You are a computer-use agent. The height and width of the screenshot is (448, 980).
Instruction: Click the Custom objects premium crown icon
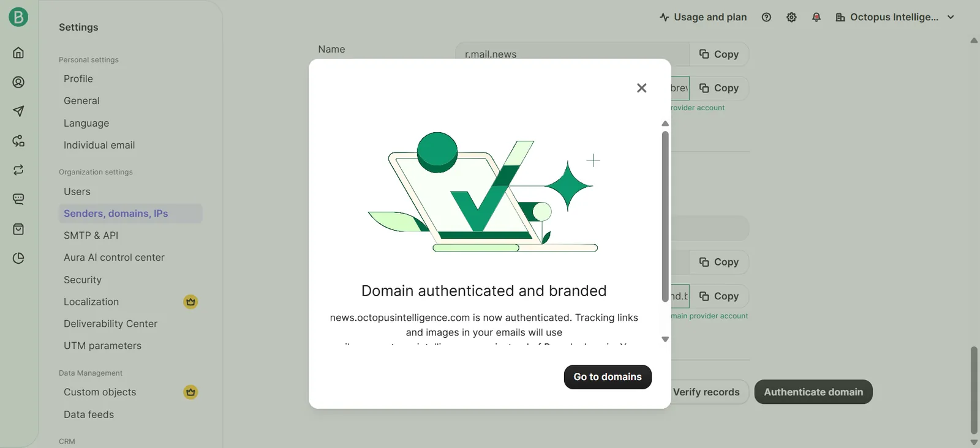pos(190,392)
